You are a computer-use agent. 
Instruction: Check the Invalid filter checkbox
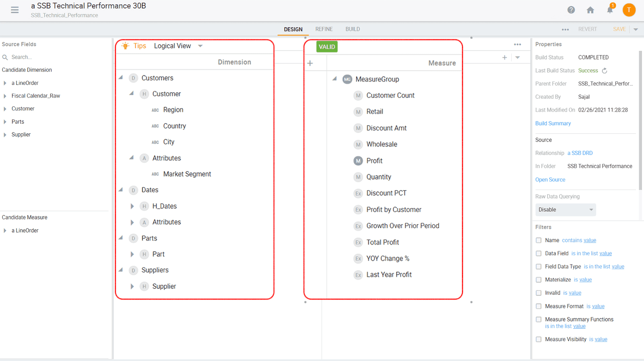click(539, 293)
